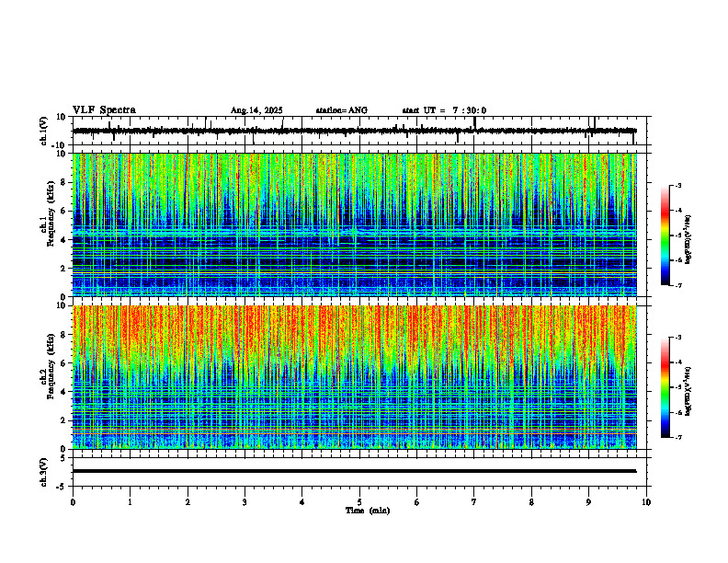Click the "start UT = 7:30:0" label
728x563 pixels.
(x=444, y=110)
